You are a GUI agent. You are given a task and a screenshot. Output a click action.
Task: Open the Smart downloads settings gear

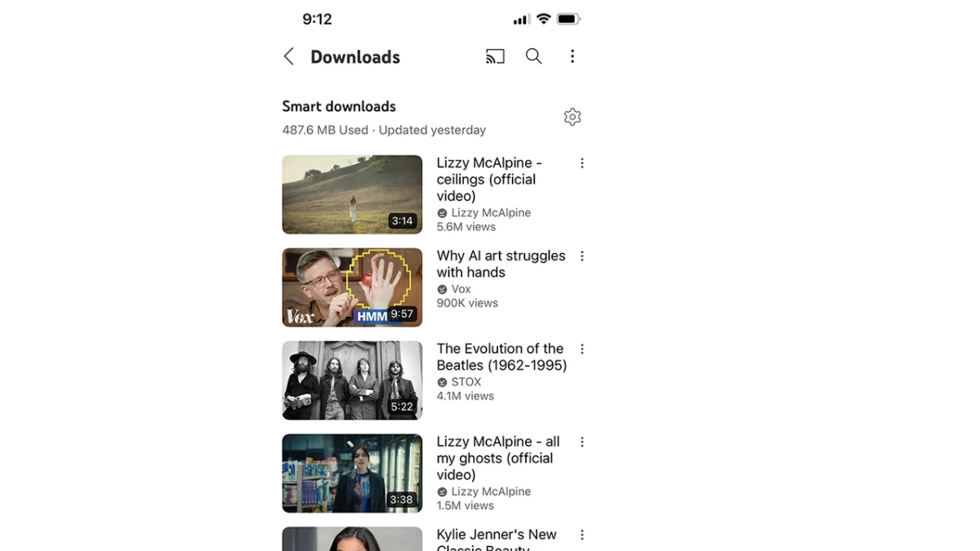(x=572, y=117)
